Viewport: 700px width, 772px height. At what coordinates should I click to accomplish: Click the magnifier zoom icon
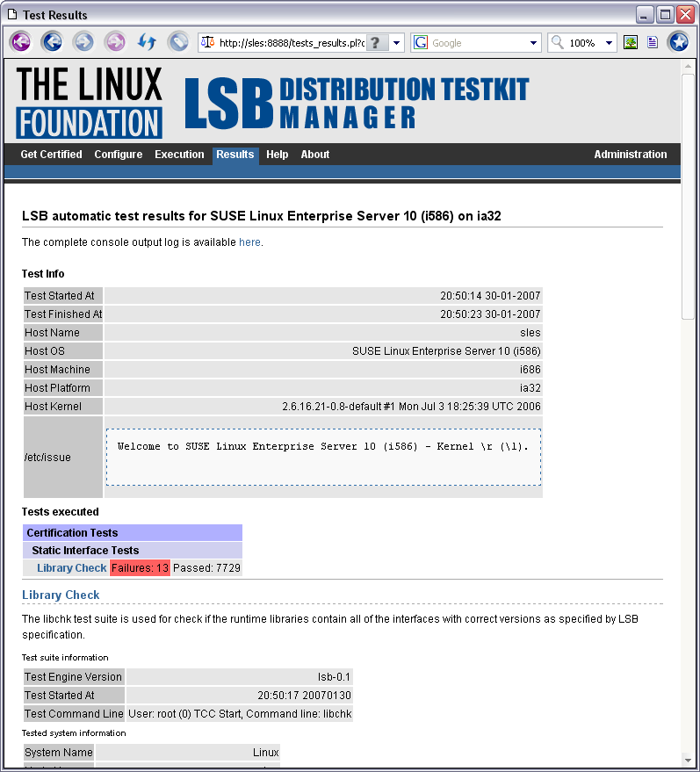(x=557, y=42)
